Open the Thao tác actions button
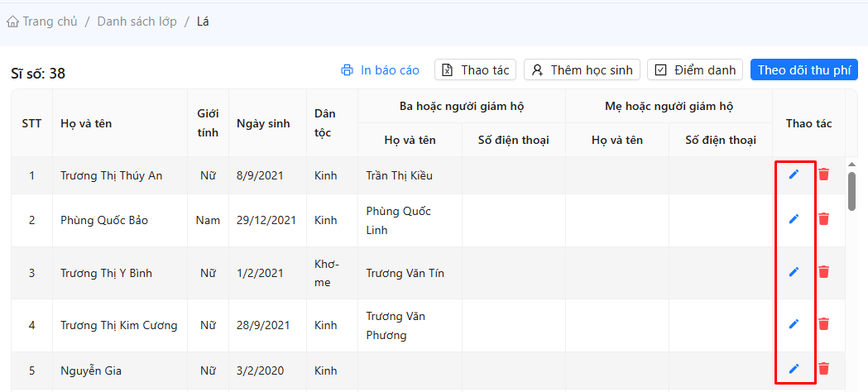This screenshot has width=868, height=392. coord(475,70)
